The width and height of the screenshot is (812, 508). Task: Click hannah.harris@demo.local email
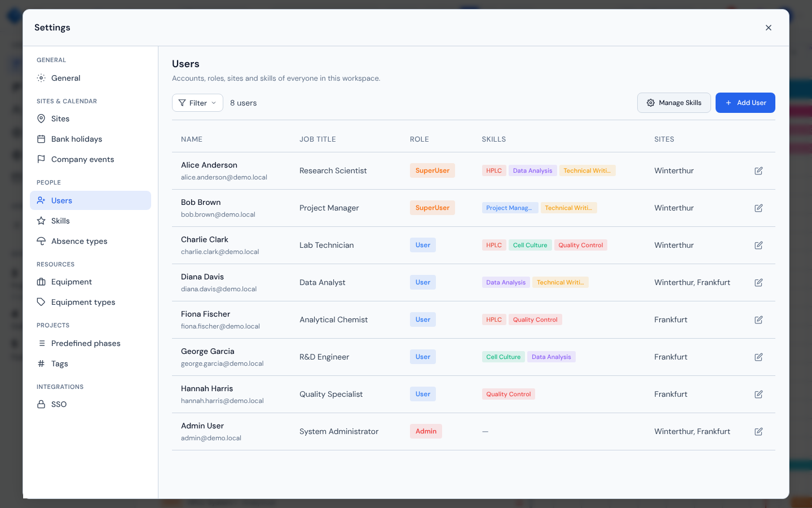[x=222, y=401]
